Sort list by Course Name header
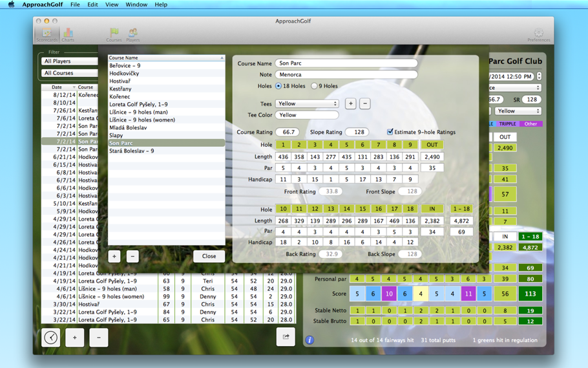 [x=167, y=58]
